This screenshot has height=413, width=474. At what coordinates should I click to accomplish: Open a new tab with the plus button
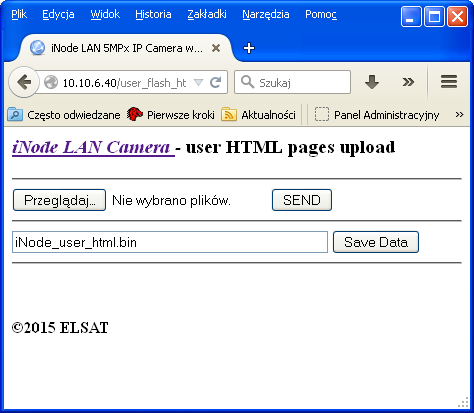249,48
